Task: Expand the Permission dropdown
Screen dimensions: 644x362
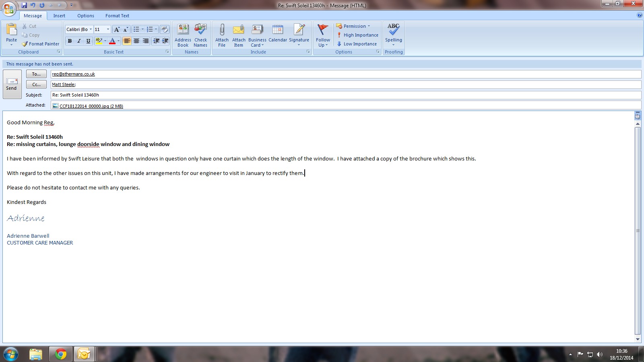Action: 353,26
